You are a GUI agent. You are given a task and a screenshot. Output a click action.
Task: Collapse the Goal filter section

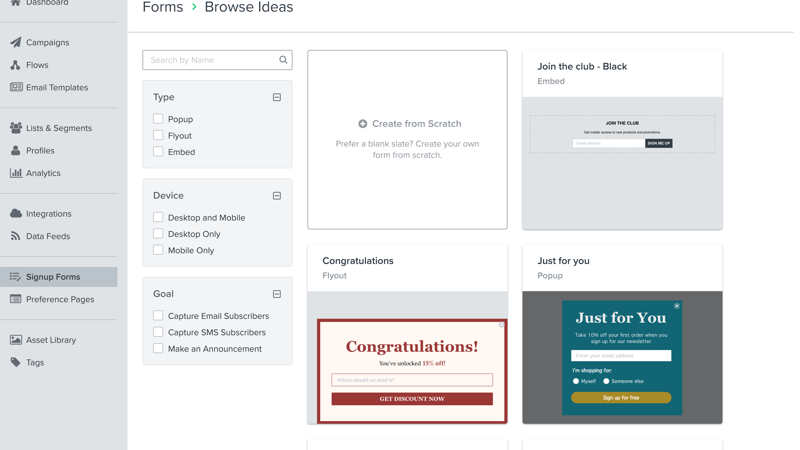click(277, 294)
